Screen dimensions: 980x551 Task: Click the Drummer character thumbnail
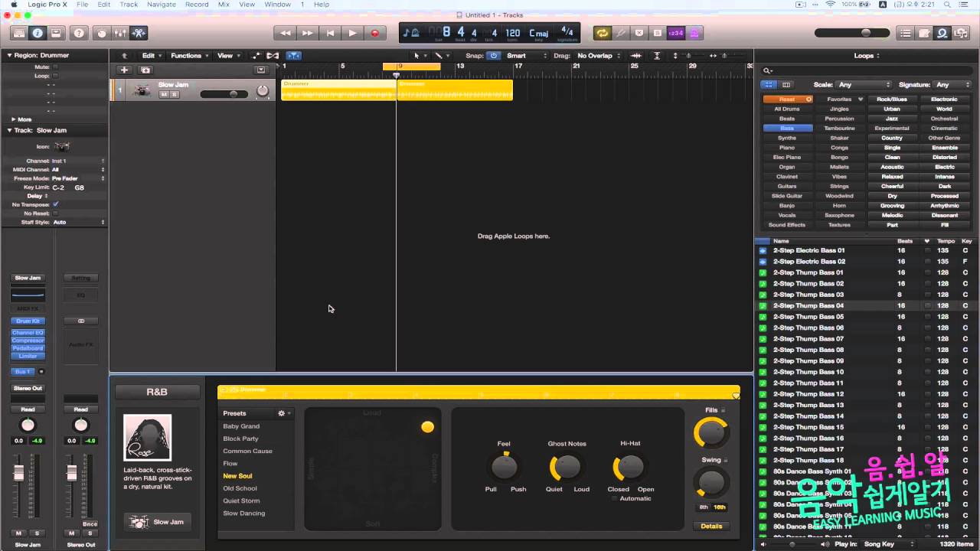click(148, 438)
